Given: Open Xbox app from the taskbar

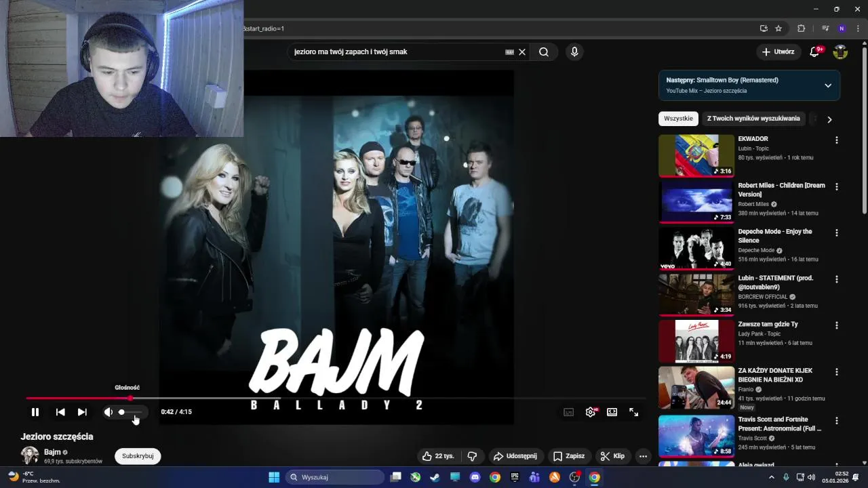Looking at the screenshot, I should coord(415,477).
